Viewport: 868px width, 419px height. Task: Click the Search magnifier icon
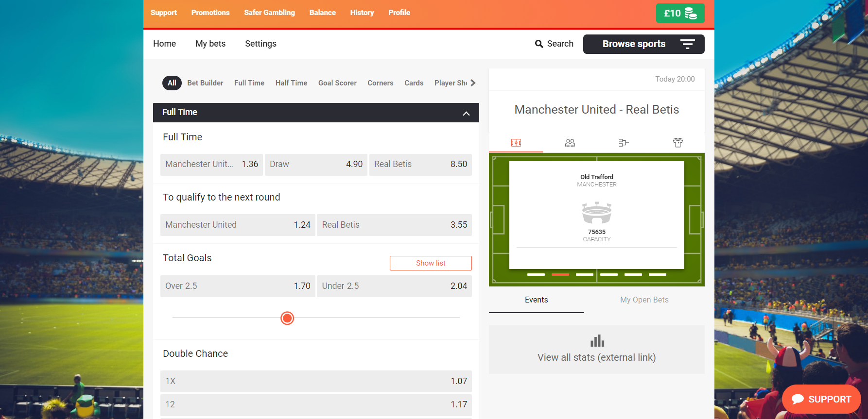[539, 44]
